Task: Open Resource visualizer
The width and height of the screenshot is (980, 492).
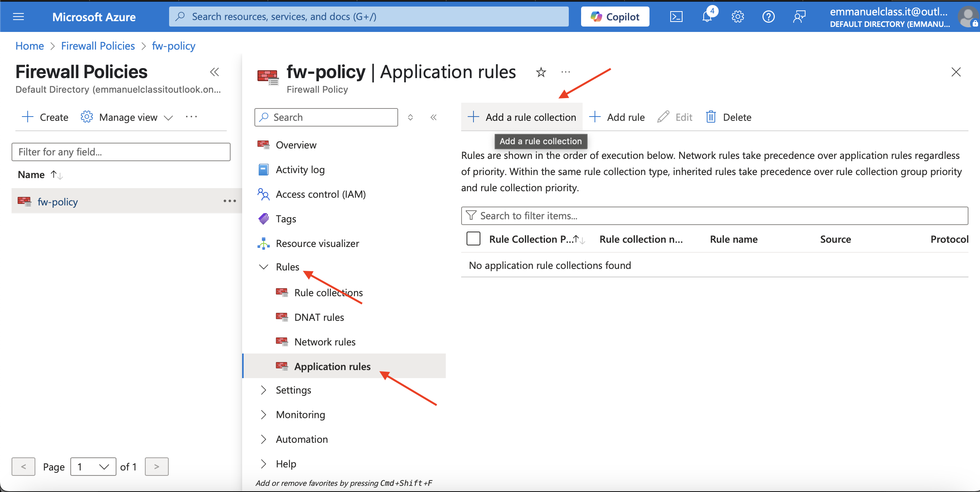Action: pyautogui.click(x=317, y=243)
